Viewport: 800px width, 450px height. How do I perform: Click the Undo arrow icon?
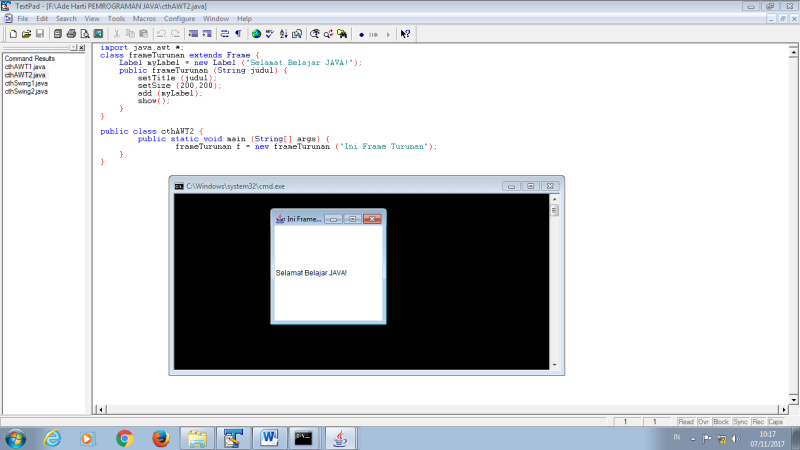161,34
